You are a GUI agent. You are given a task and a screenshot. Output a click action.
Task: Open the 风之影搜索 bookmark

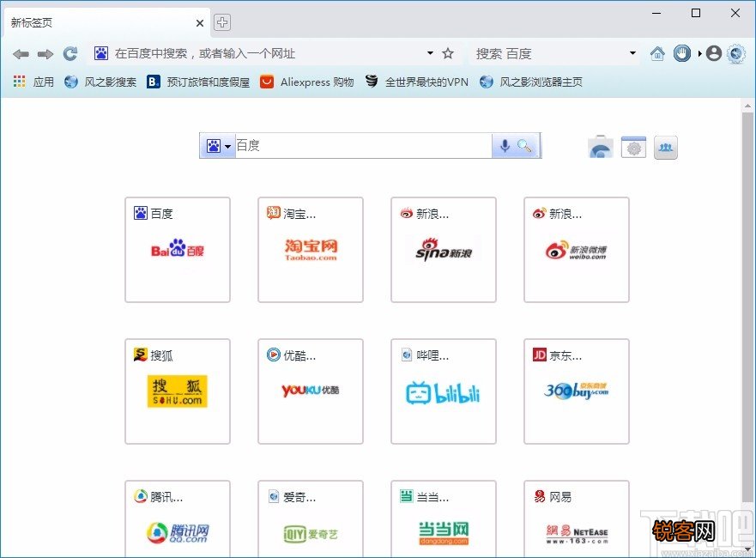point(100,82)
